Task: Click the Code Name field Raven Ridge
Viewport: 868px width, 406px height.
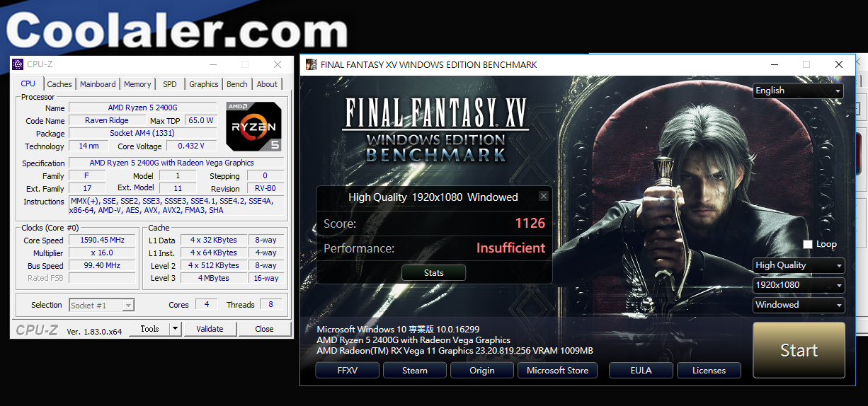Action: pyautogui.click(x=107, y=121)
